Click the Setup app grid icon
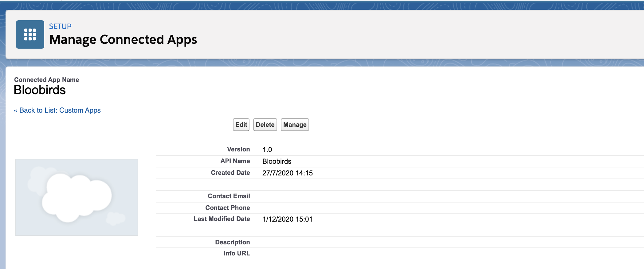Image resolution: width=644 pixels, height=269 pixels. click(30, 34)
